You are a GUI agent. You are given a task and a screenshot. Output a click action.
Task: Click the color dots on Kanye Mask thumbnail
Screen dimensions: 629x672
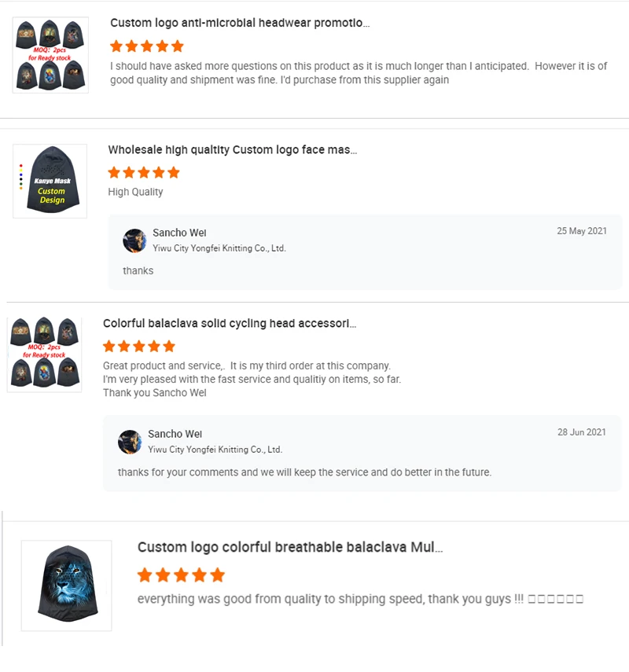point(20,177)
